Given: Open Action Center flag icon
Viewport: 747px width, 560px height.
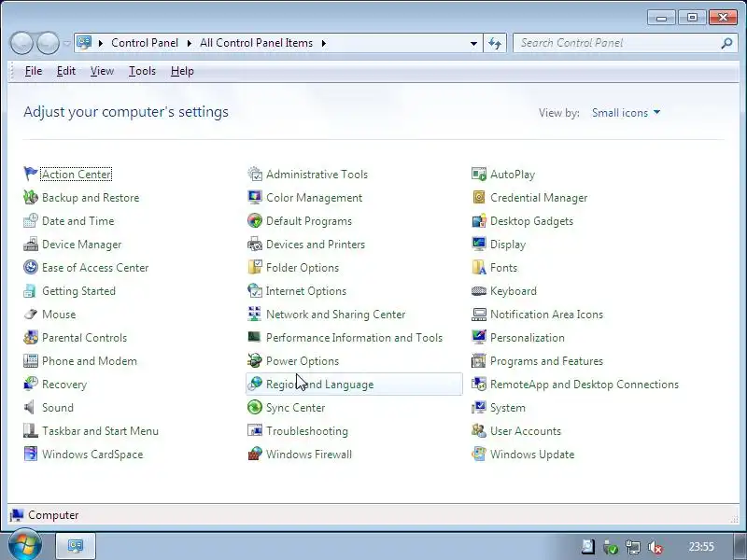Looking at the screenshot, I should pyautogui.click(x=31, y=174).
